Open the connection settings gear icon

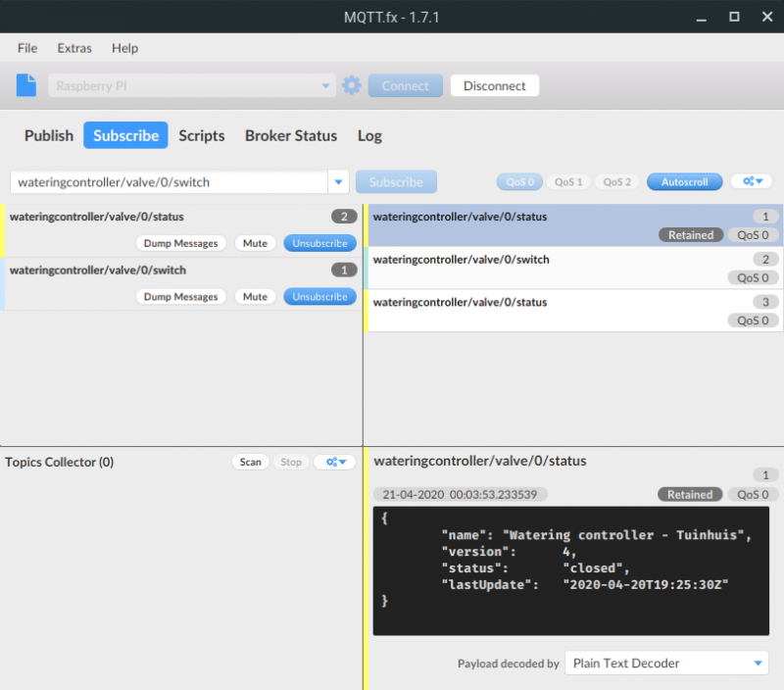tap(351, 85)
